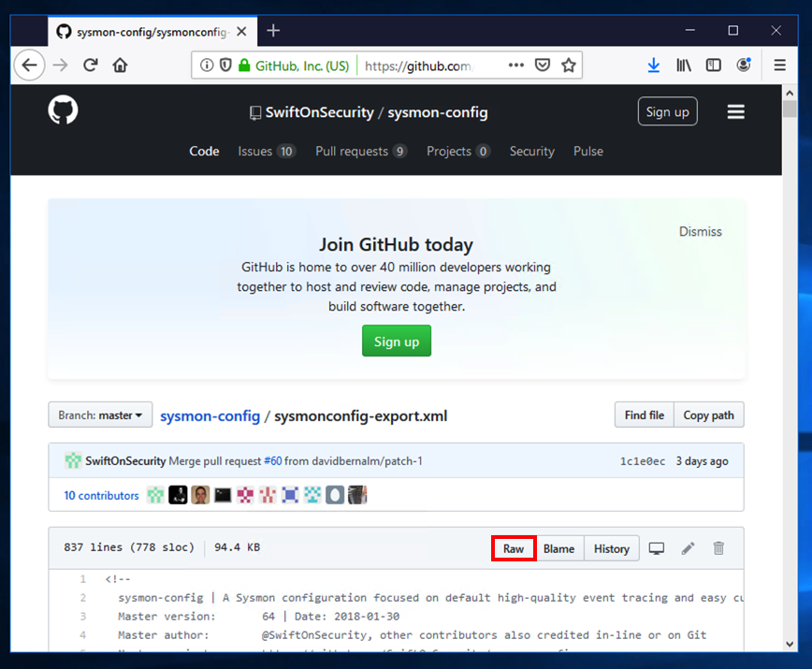Close the sysmon-config browser tab
The image size is (812, 669).
click(241, 32)
